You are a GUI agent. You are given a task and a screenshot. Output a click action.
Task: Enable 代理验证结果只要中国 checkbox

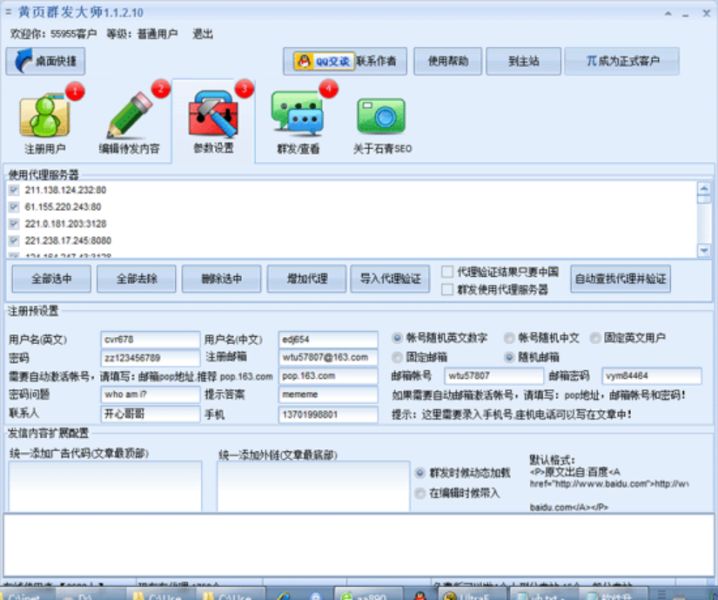point(448,271)
